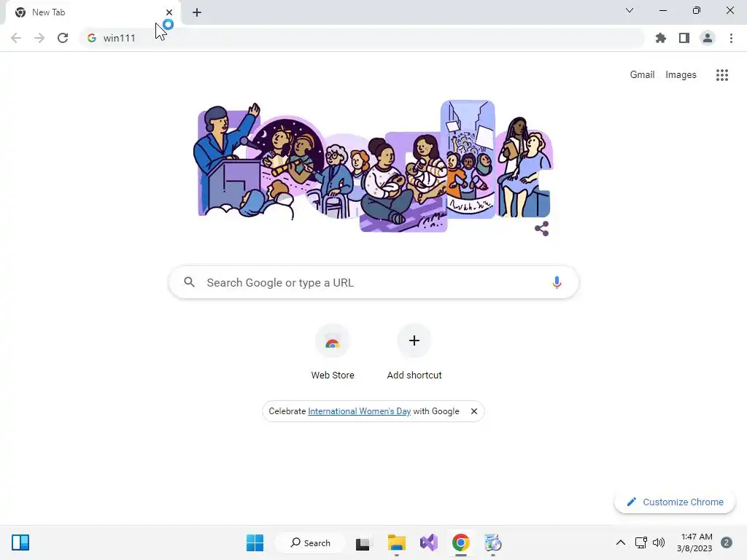Open Visual Studio from the taskbar
747x560 pixels.
429,542
